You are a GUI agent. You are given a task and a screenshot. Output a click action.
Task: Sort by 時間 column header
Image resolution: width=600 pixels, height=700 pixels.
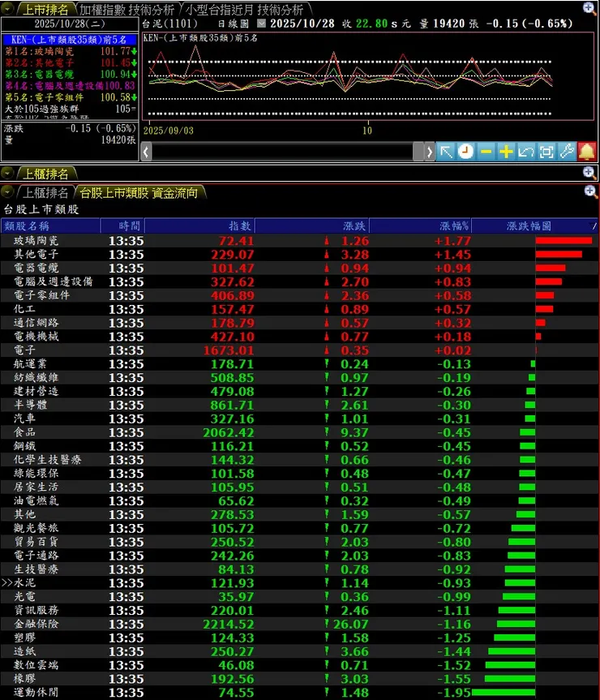(122, 225)
